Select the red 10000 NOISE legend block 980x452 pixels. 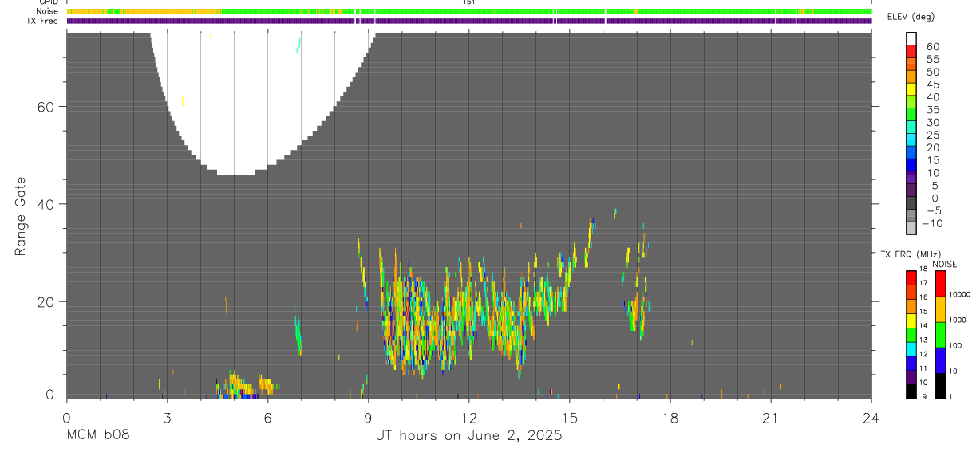[x=940, y=284]
